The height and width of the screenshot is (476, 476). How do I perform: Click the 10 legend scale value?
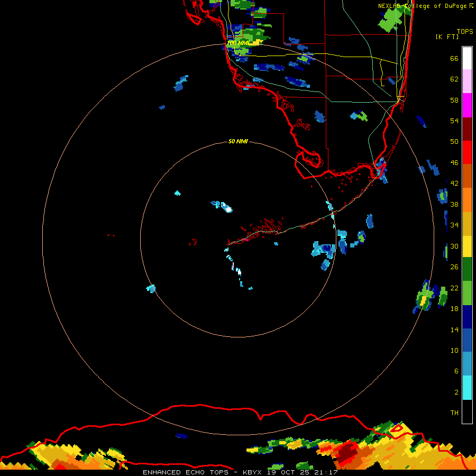point(454,350)
